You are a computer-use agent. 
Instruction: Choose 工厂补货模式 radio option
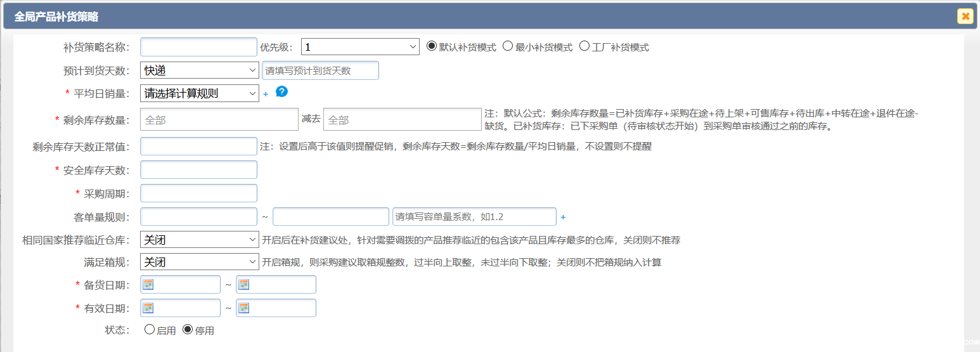click(584, 46)
